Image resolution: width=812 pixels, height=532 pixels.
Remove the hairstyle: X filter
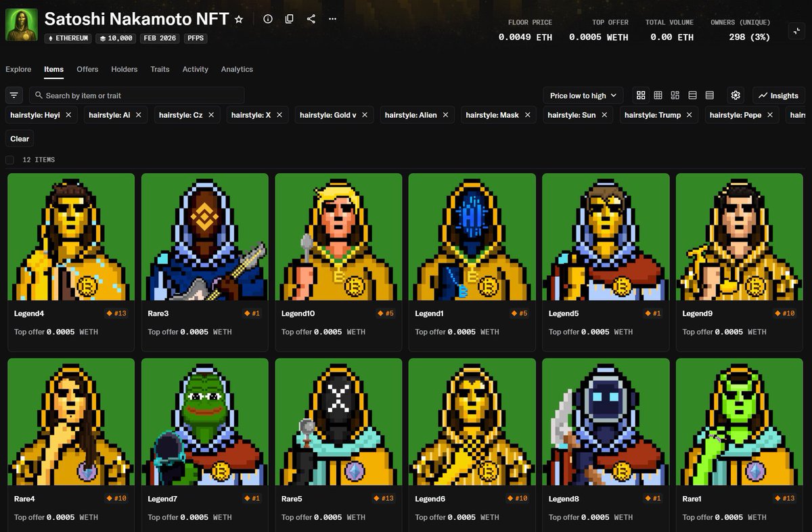279,115
